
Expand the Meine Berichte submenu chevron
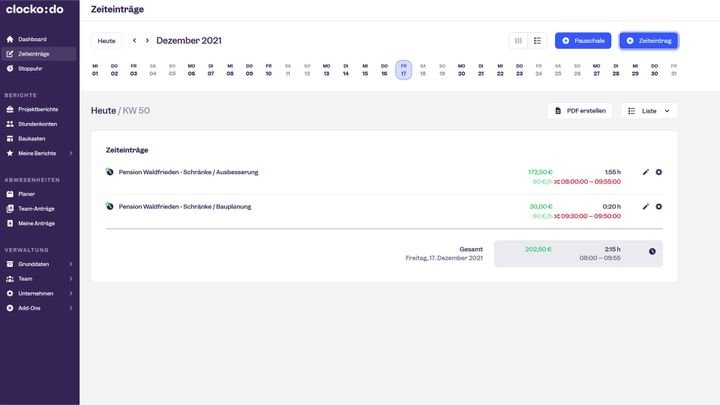tap(71, 153)
